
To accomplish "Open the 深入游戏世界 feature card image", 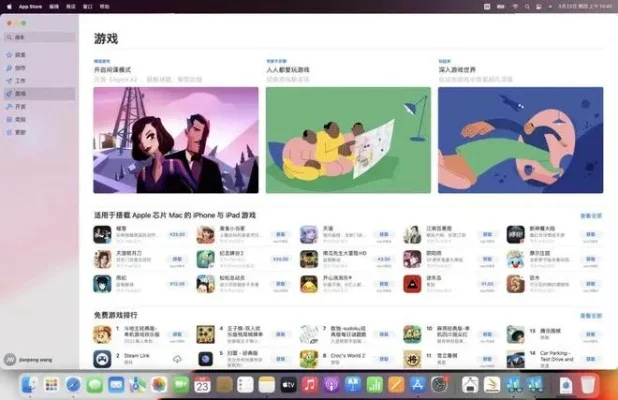I will pyautogui.click(x=521, y=140).
